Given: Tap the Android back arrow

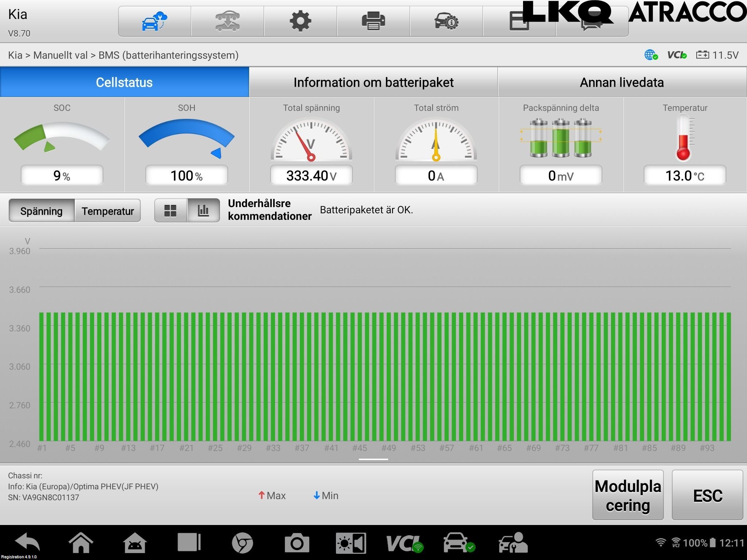Looking at the screenshot, I should (28, 542).
